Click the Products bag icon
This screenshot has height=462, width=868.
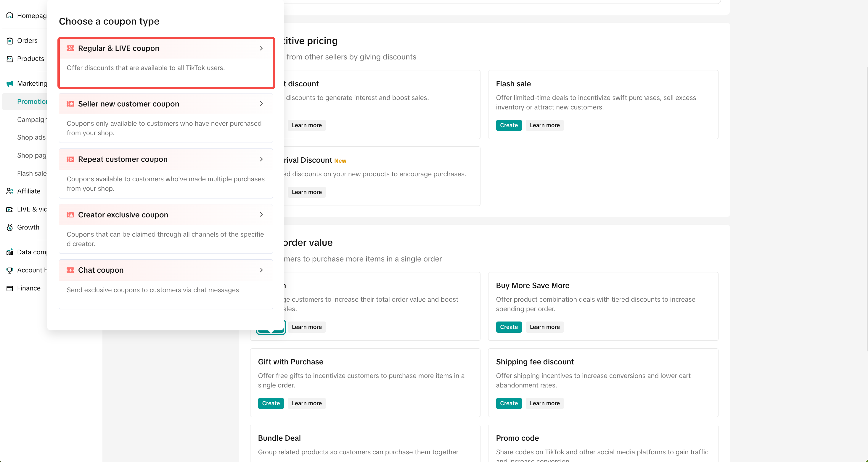10,59
